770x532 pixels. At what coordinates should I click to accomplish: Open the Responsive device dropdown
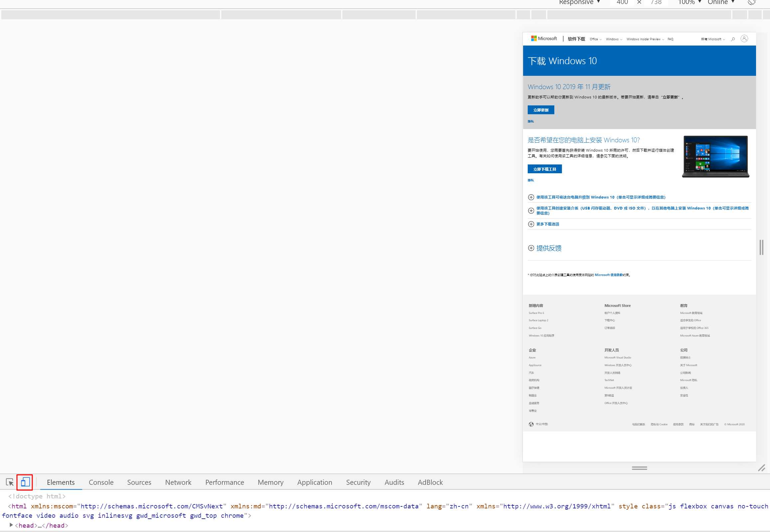[x=580, y=2]
